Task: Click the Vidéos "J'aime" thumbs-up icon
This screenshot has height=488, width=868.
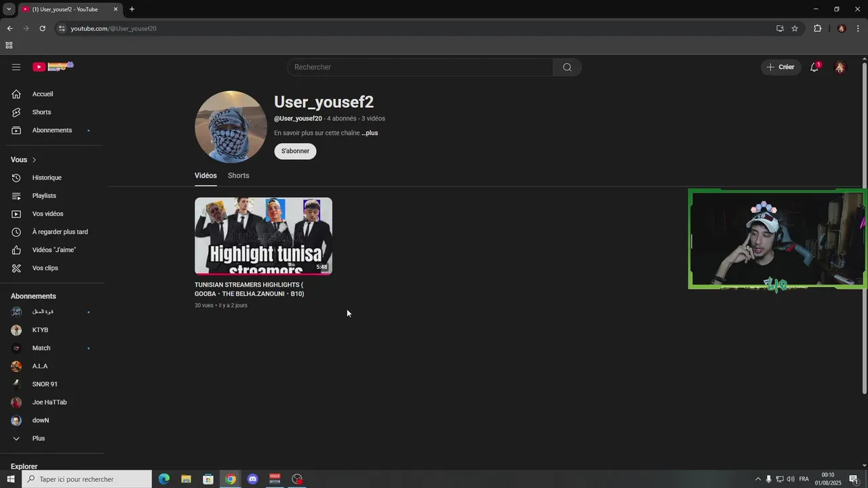Action: pyautogui.click(x=16, y=250)
